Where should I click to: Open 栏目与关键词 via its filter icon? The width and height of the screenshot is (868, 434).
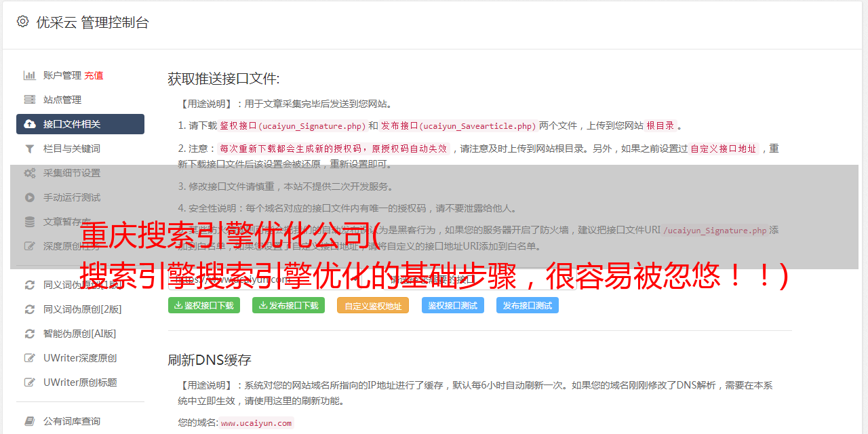[x=30, y=149]
